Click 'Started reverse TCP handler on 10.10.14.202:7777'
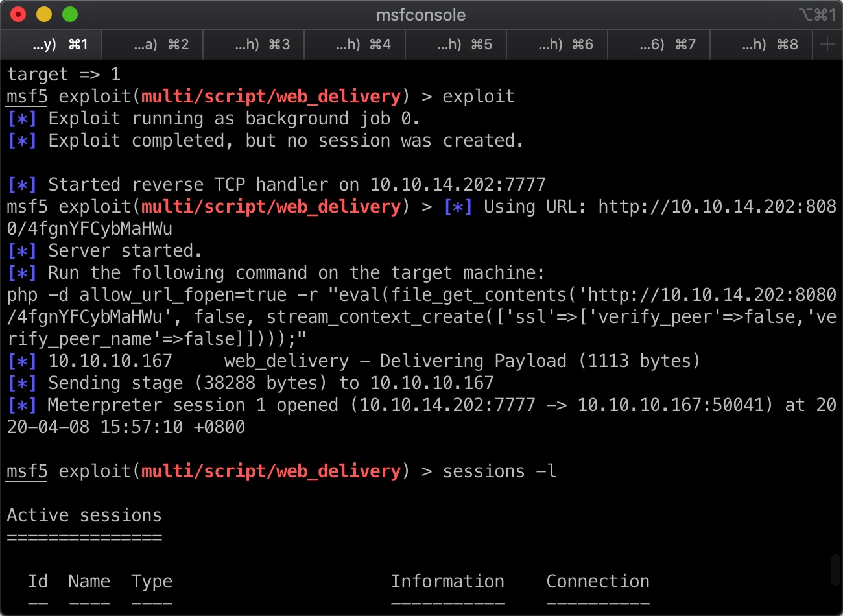Viewport: 843px width, 616px height. [297, 185]
